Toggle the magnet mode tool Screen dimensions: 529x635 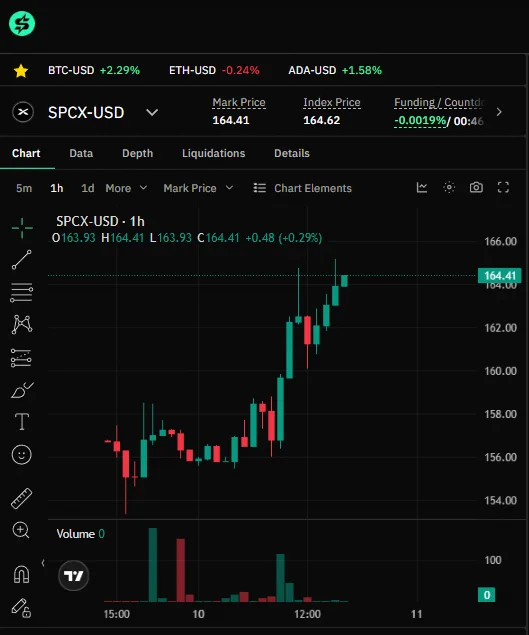21,574
